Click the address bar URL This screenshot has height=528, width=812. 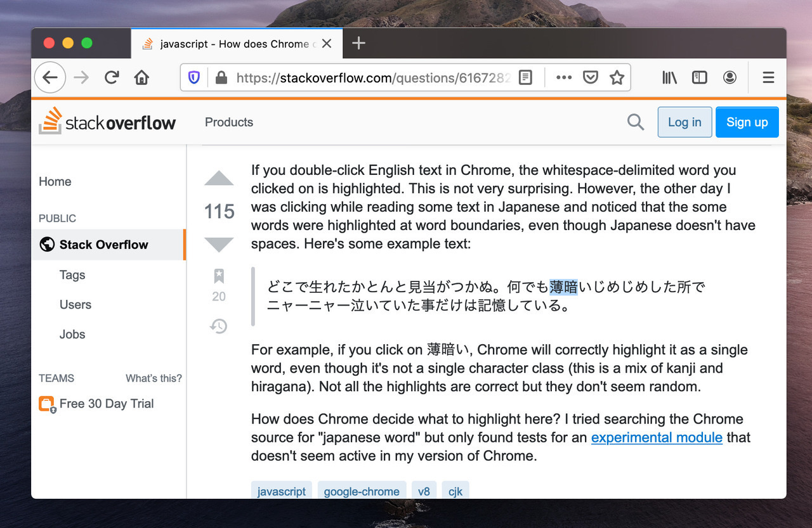[372, 77]
